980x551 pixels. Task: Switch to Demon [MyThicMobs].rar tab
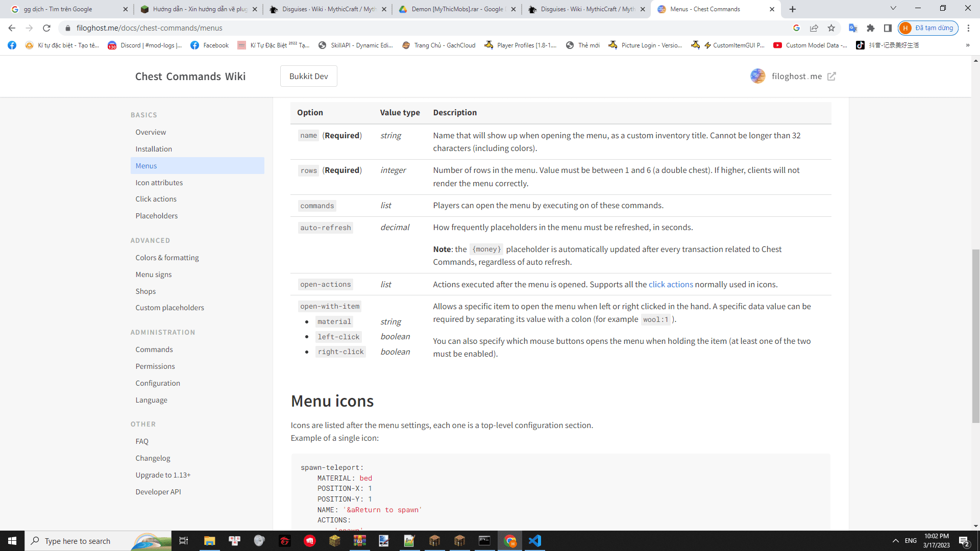[x=456, y=9]
